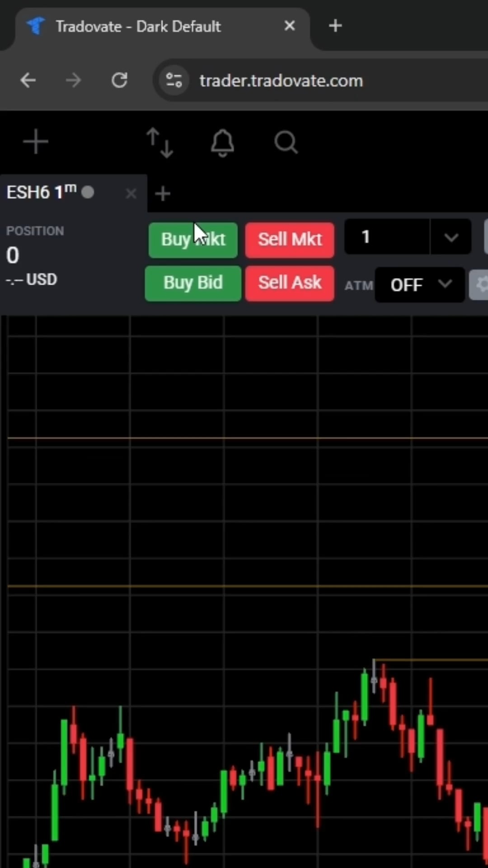Open the up-down arrows trade icon
Image resolution: width=488 pixels, height=868 pixels.
click(160, 142)
